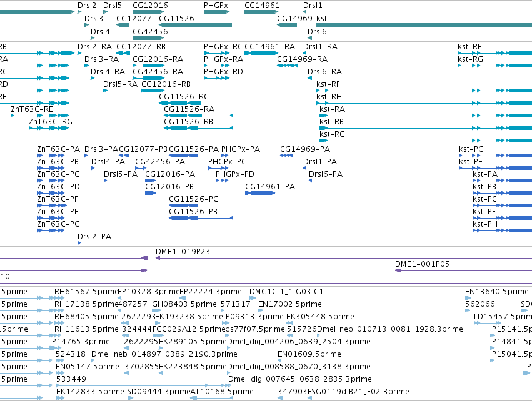Select EST LD15457.5prime
Image resolution: width=532 pixels, height=401 pixels.
coord(503,317)
